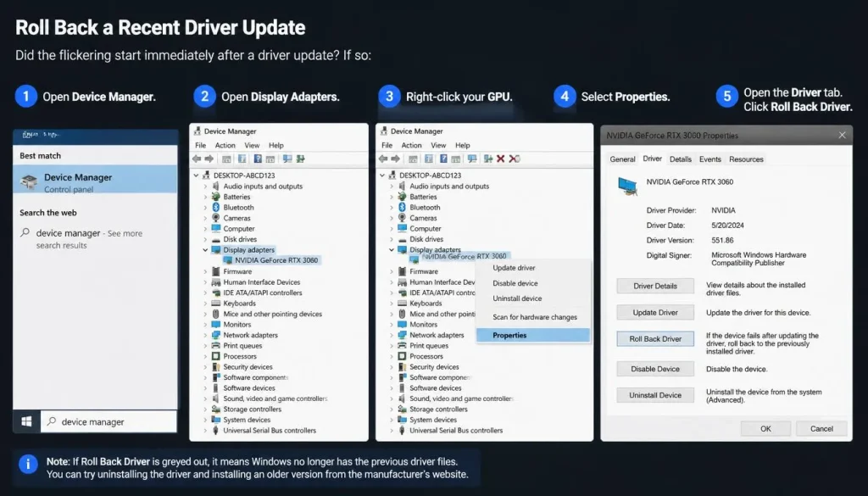
Task: Click the Universal Serial Bus controllers icon in the Device Manager window without the context menu
Action: (216, 430)
